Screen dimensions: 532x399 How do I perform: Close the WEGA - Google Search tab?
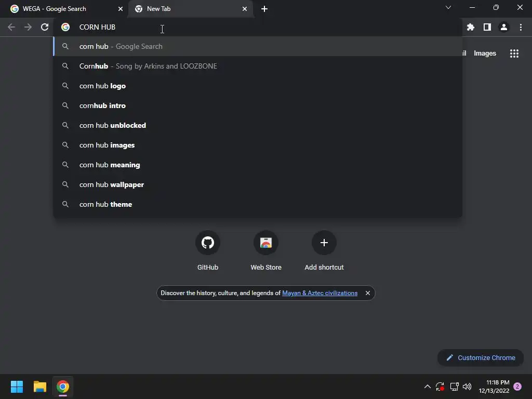(x=121, y=9)
